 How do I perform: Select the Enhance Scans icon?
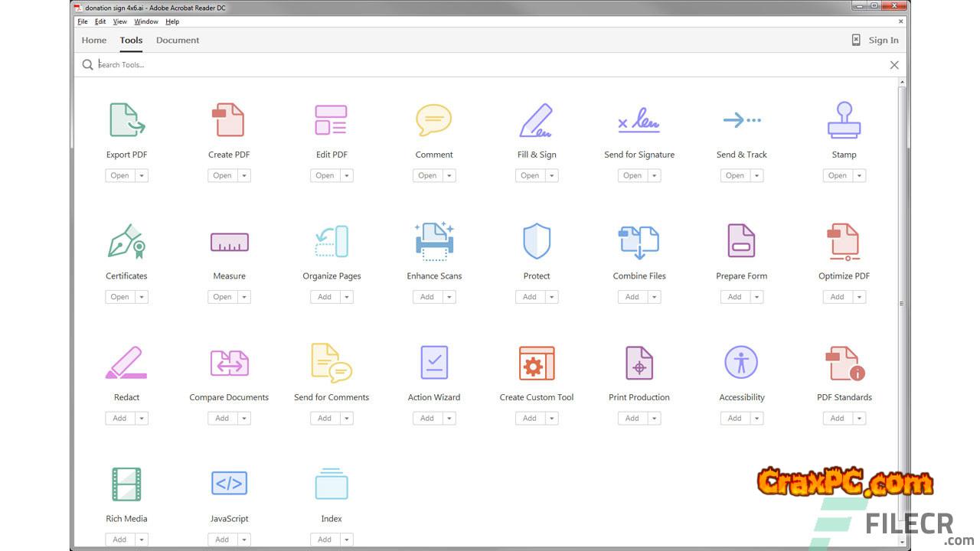pyautogui.click(x=434, y=242)
